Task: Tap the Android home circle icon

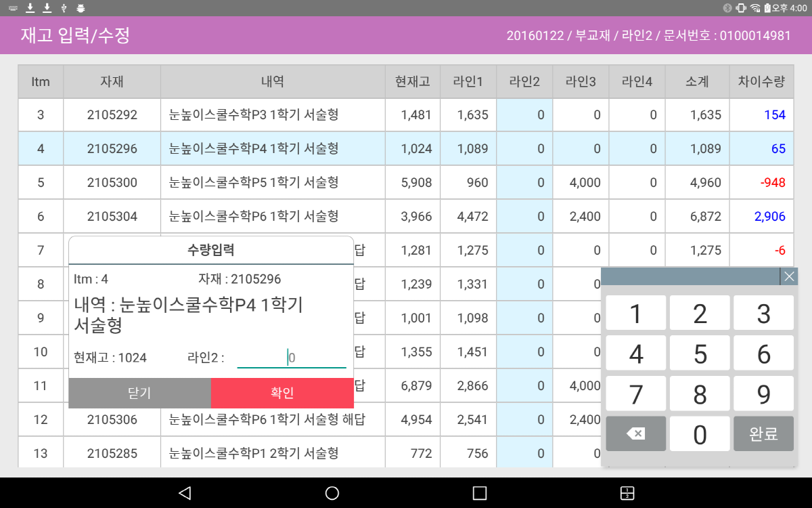Action: click(332, 493)
